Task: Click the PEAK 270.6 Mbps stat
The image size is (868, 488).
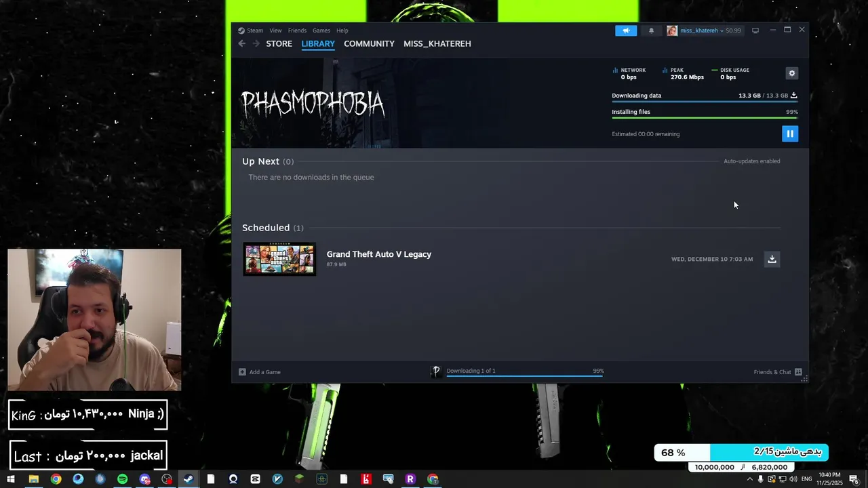Action: 683,73
